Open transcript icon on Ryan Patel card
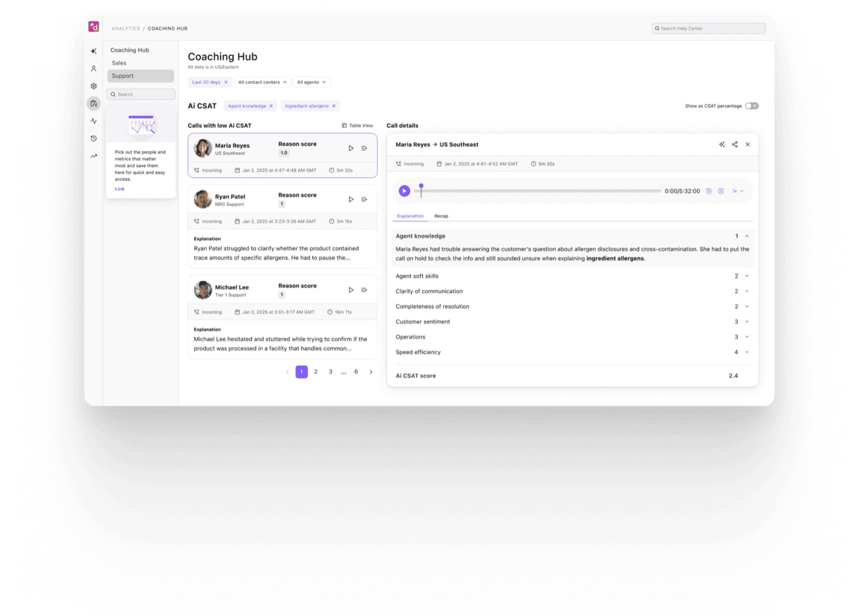 tap(364, 199)
